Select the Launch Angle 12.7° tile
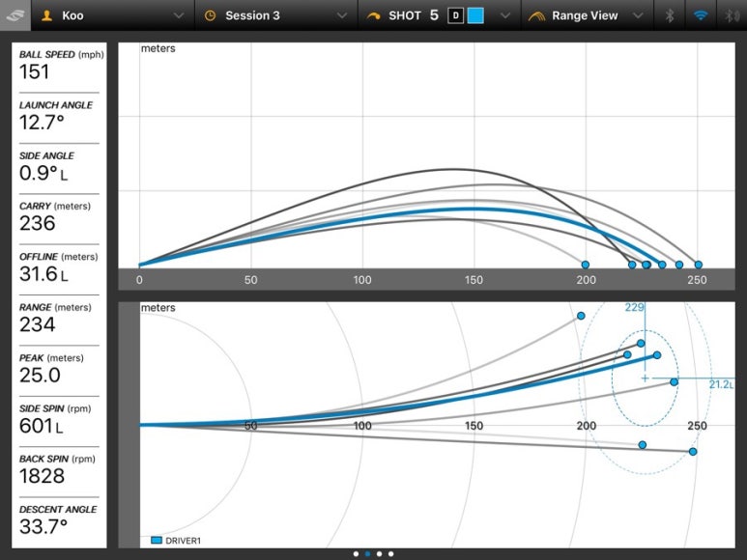 59,118
